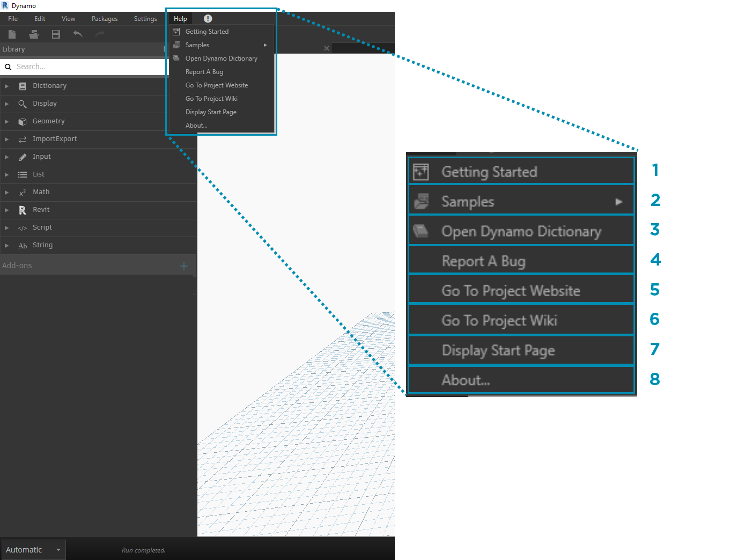Choose Report A Bug menu entry

(x=204, y=72)
